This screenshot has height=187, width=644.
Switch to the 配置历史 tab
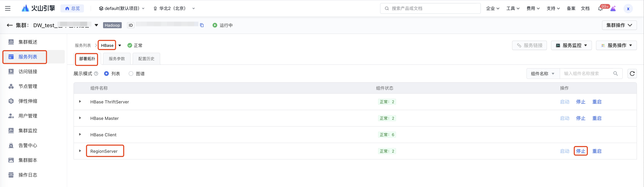(x=146, y=59)
